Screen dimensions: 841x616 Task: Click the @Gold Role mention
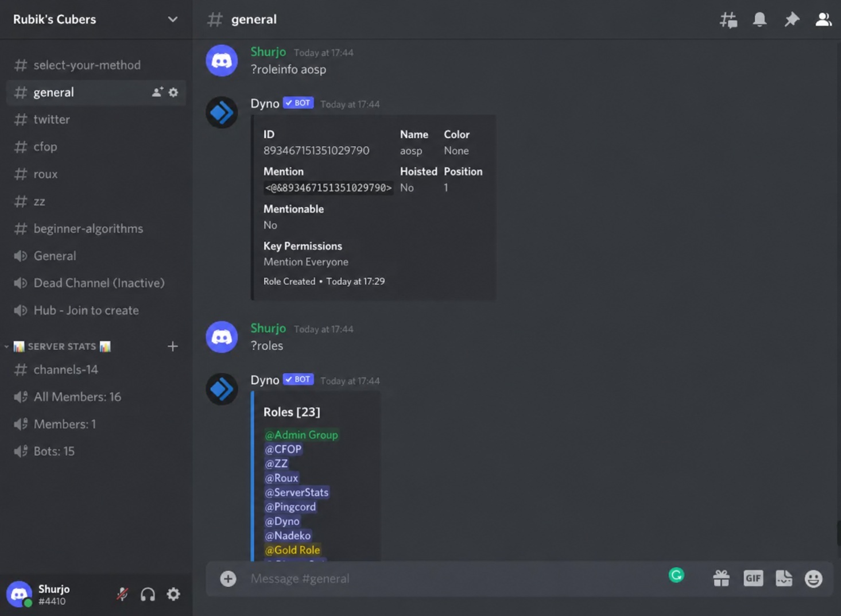(x=292, y=550)
